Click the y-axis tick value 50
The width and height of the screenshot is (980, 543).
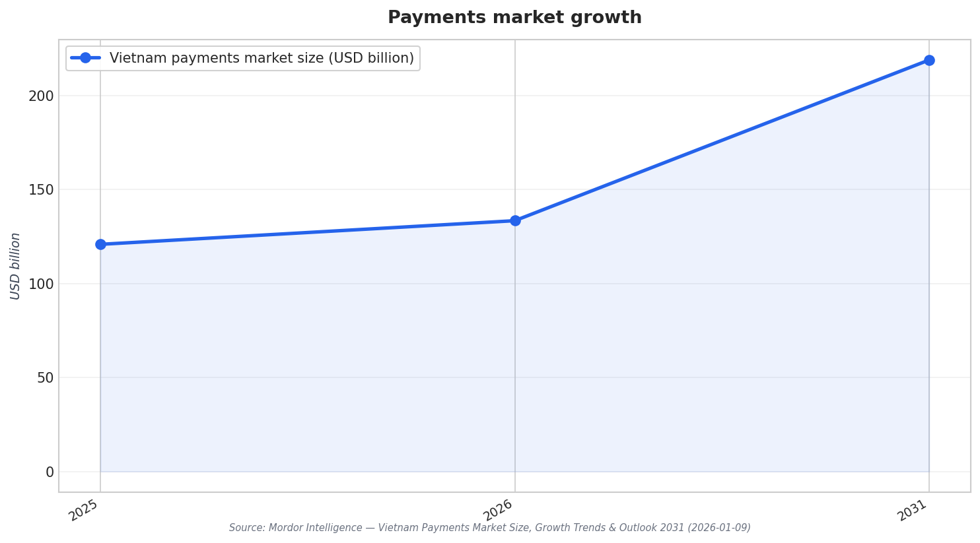46,378
